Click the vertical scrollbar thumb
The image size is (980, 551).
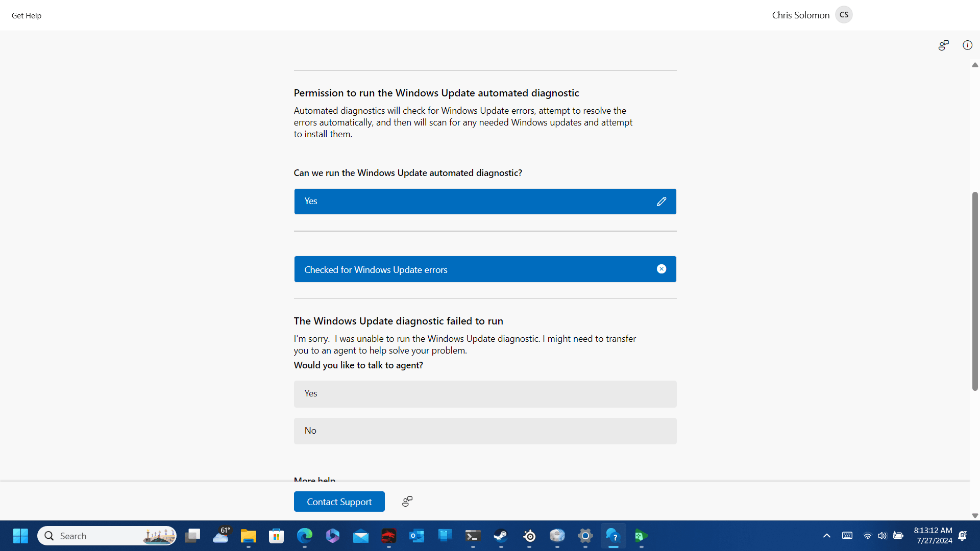tap(975, 291)
